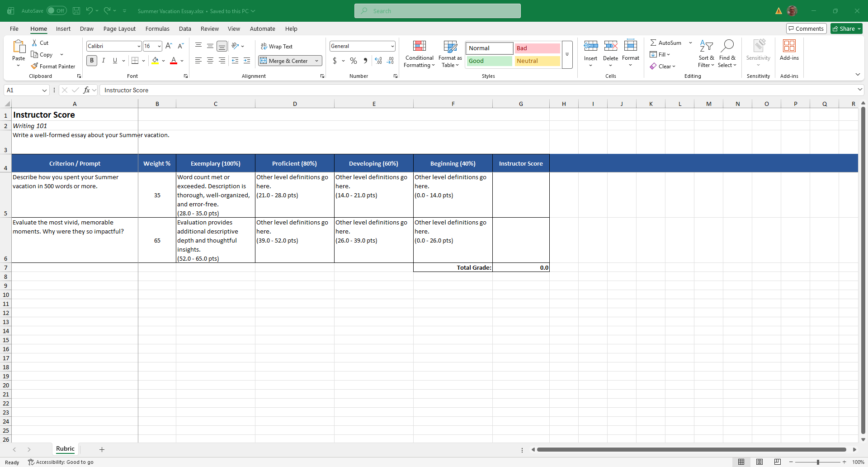This screenshot has width=868, height=467.
Task: Click the warning triangle icon in title bar
Action: (778, 11)
